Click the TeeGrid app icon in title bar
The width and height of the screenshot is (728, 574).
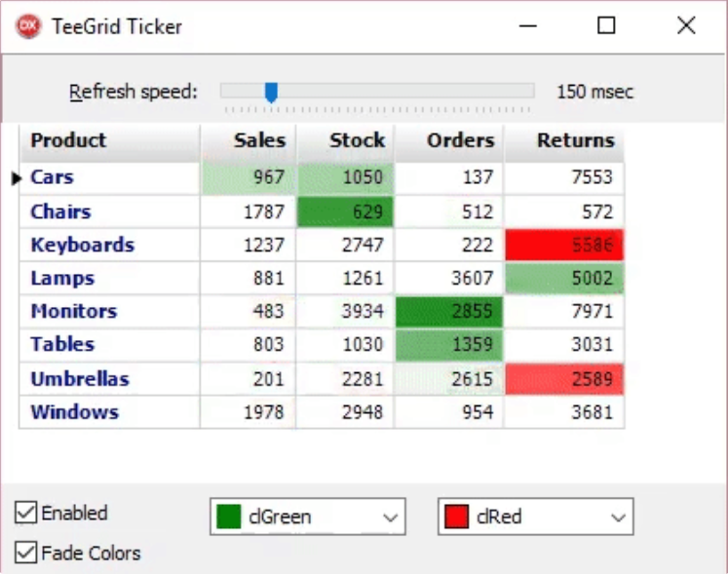(x=29, y=26)
